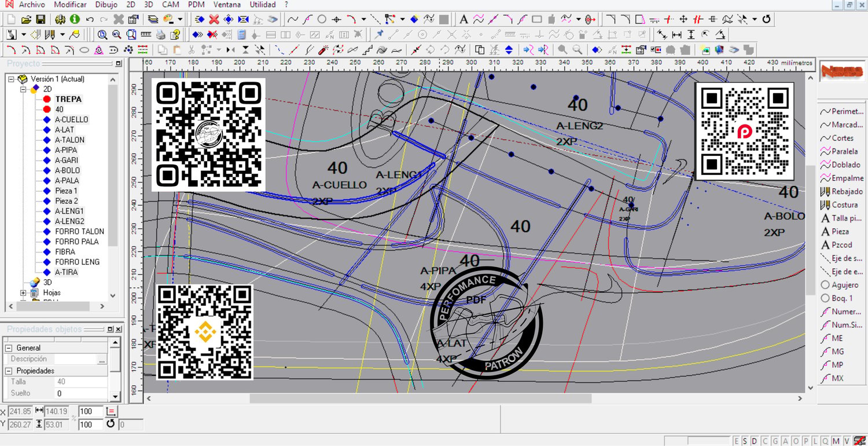This screenshot has width=868, height=446.
Task: Open the CAM menu
Action: pos(170,5)
